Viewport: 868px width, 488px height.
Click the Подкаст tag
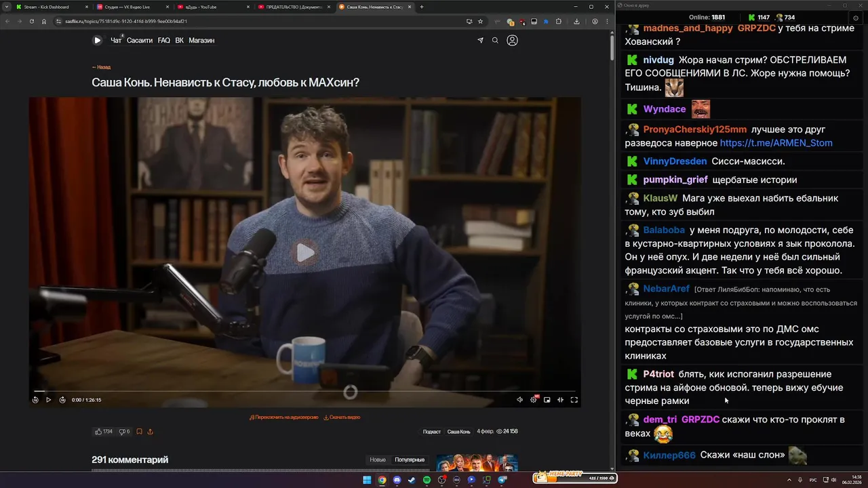coord(432,432)
